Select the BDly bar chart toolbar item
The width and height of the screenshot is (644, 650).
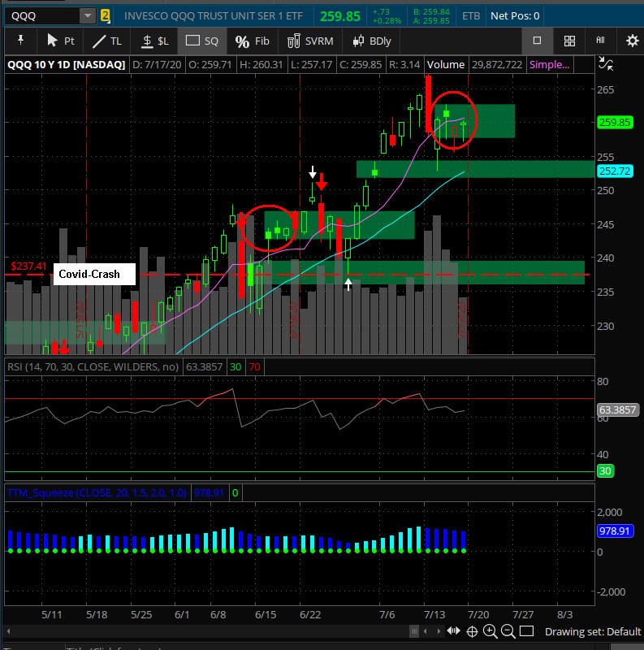[371, 41]
